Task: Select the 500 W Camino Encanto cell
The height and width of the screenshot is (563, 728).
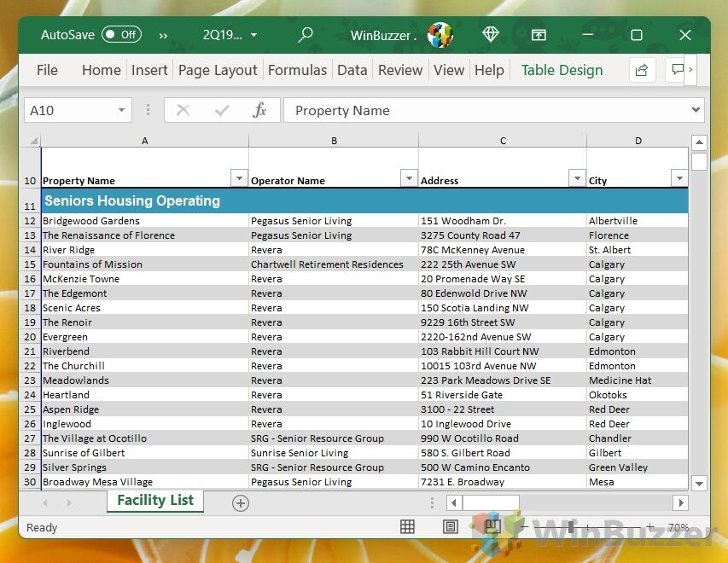Action: (x=503, y=467)
